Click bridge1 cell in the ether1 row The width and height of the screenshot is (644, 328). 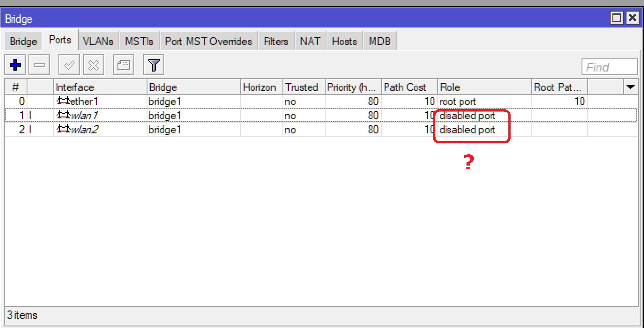click(x=165, y=102)
